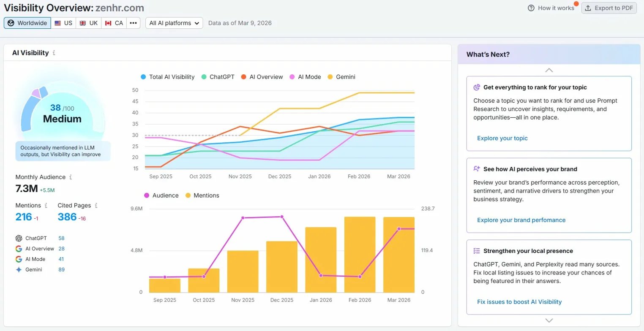
Task: Click Monthly Audience info icon
Action: tap(71, 177)
